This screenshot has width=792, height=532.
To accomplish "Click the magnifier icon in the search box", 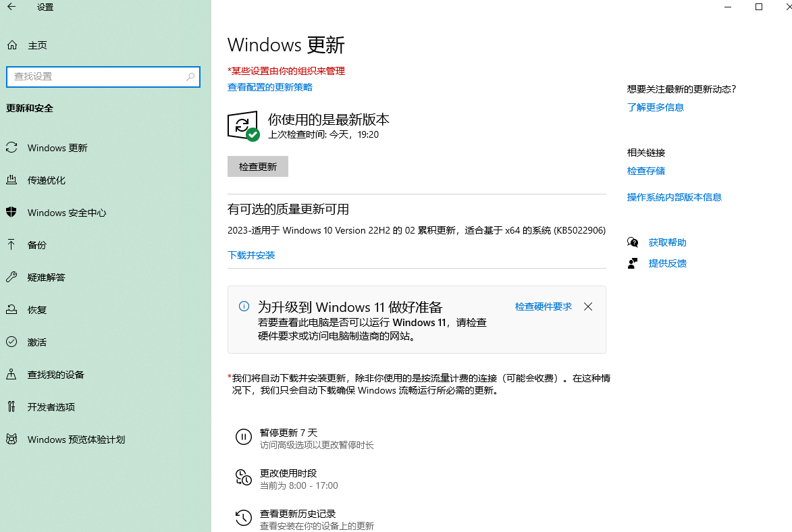I will tap(190, 77).
